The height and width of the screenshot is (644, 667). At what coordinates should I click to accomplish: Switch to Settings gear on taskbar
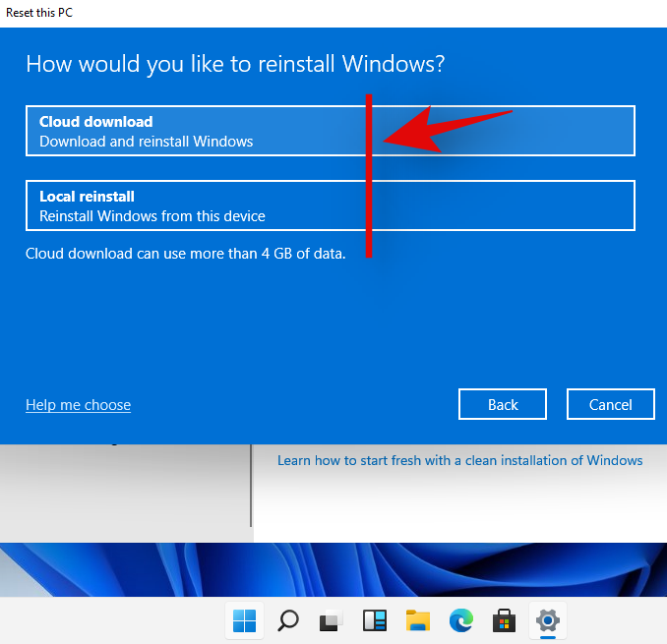[x=548, y=620]
